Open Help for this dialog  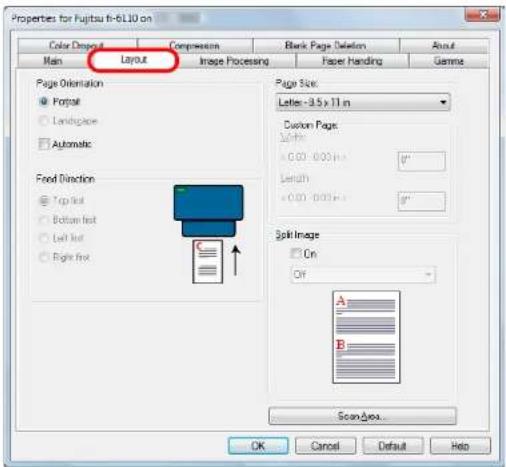460,446
